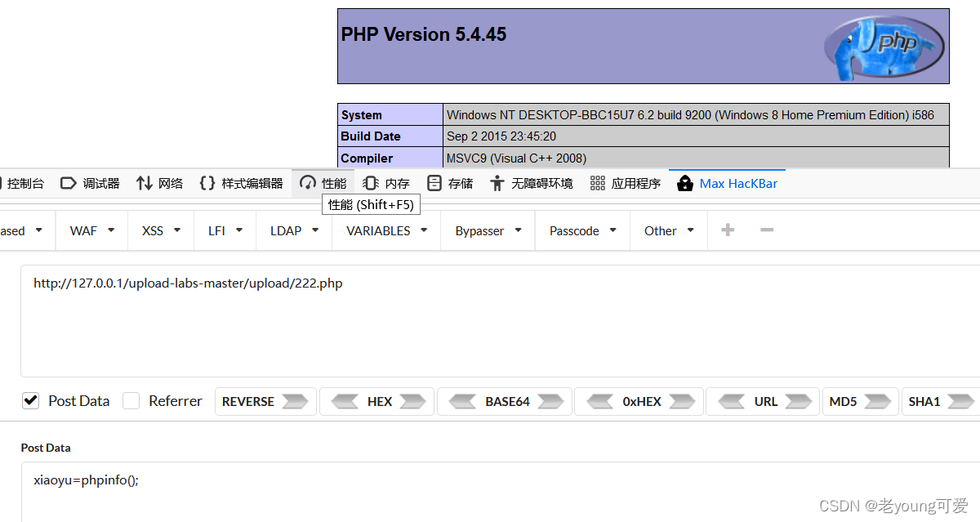Viewport: 980px width, 522px height.
Task: Open the Bypasser dropdown menu
Action: 488,230
